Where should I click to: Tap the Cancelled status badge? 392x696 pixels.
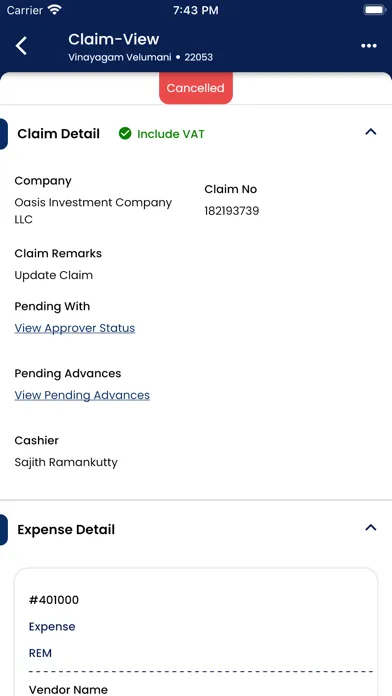[196, 88]
